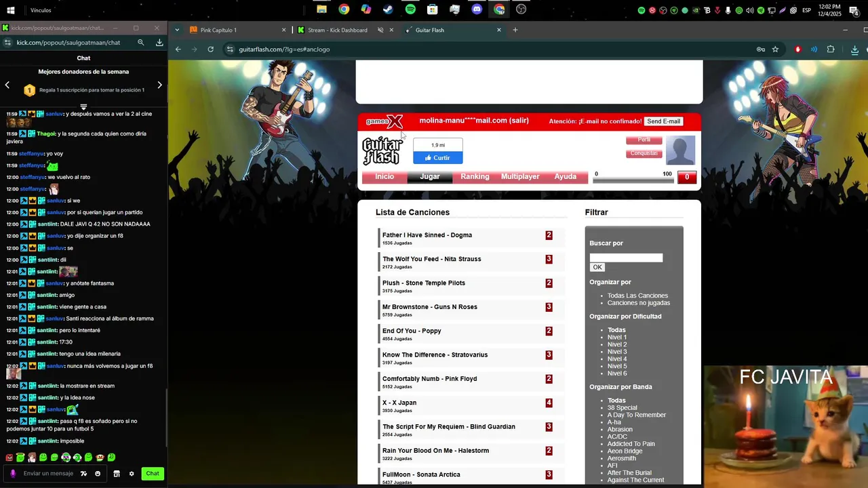Click the experience progress bar
868x488 pixels.
(x=633, y=181)
